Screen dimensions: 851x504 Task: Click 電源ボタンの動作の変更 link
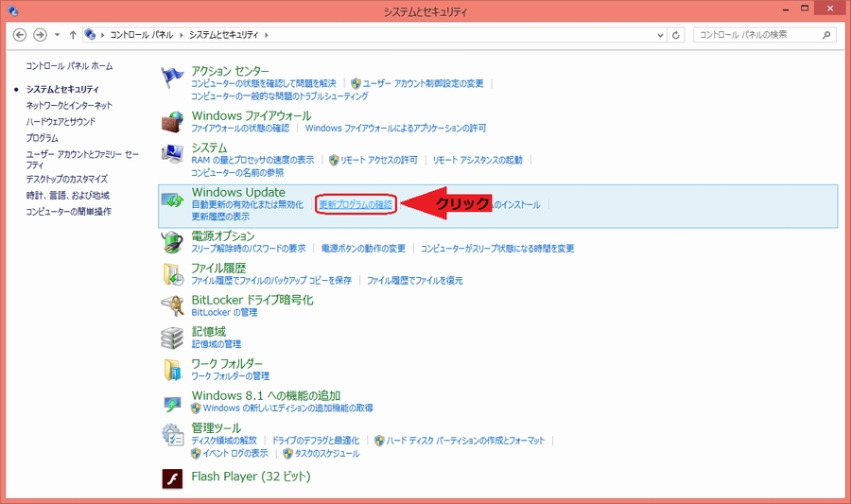click(364, 249)
